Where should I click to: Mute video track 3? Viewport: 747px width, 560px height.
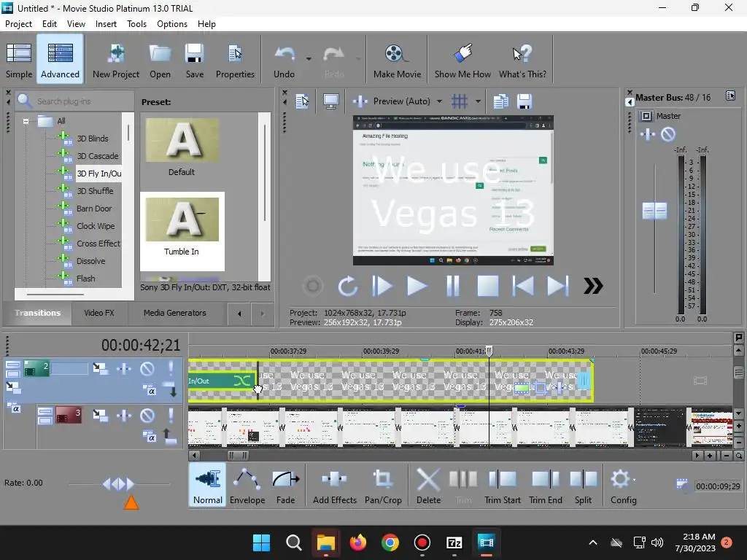[x=147, y=416]
